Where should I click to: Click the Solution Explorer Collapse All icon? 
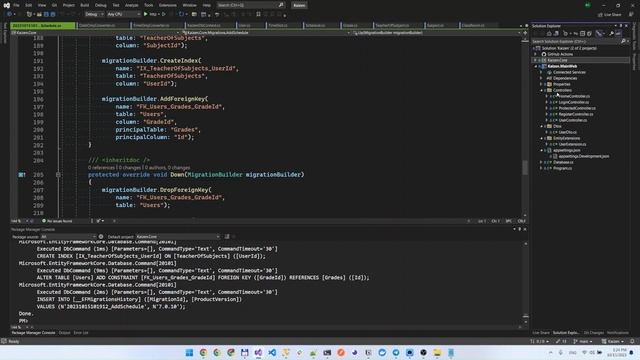(x=583, y=33)
